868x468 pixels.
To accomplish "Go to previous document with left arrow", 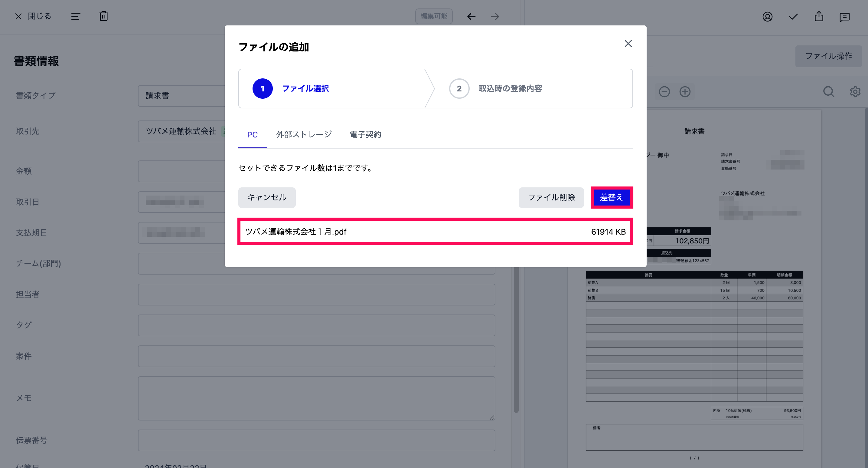I will click(472, 16).
